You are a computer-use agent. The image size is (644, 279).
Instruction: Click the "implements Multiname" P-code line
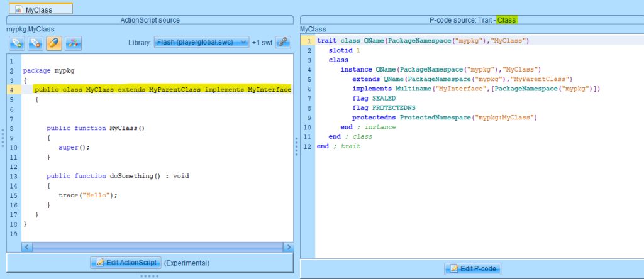[477, 89]
